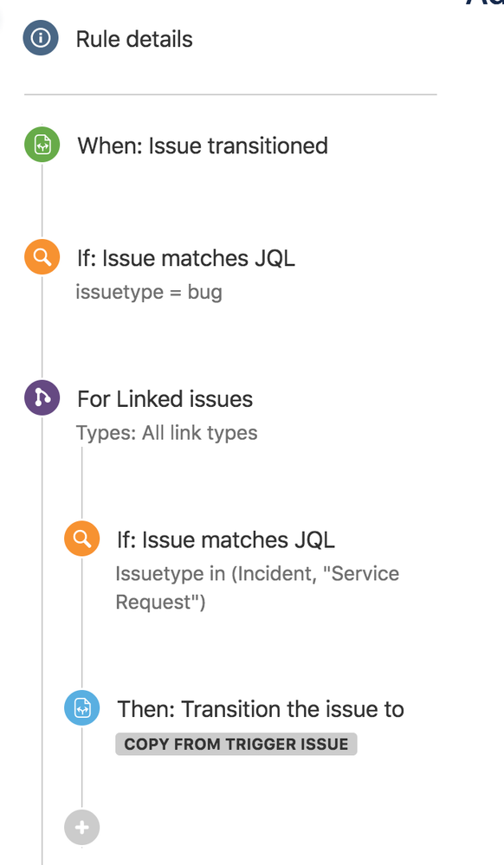Expand the nested Issue matches JQL condition
504x865 pixels.
pos(225,539)
